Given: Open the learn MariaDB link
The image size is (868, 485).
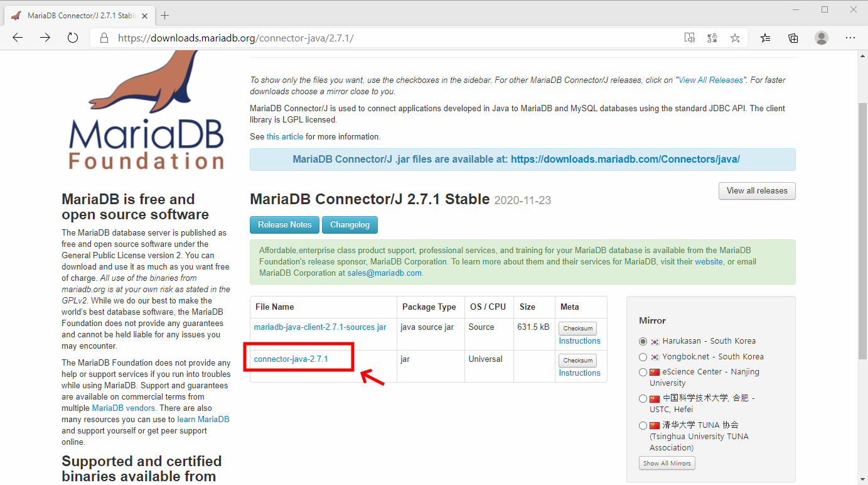Looking at the screenshot, I should [203, 419].
